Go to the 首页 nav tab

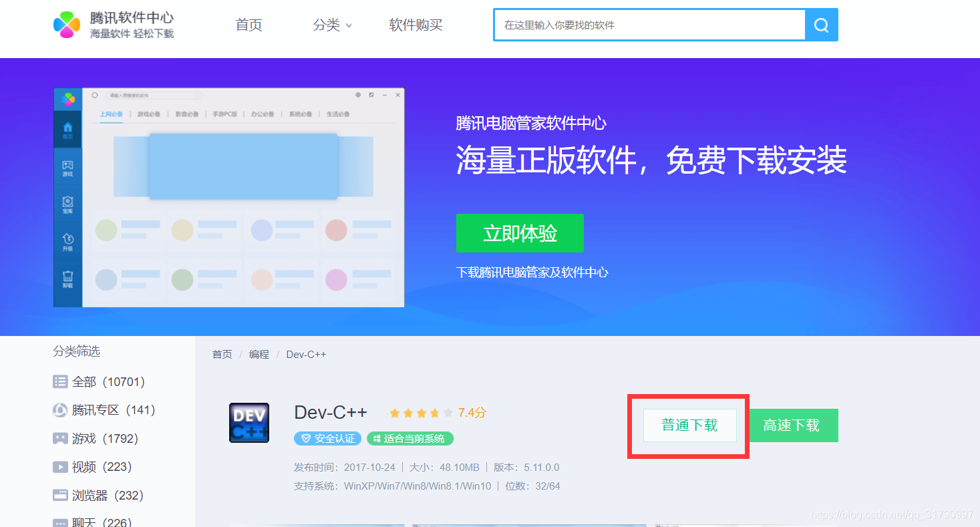click(x=249, y=25)
